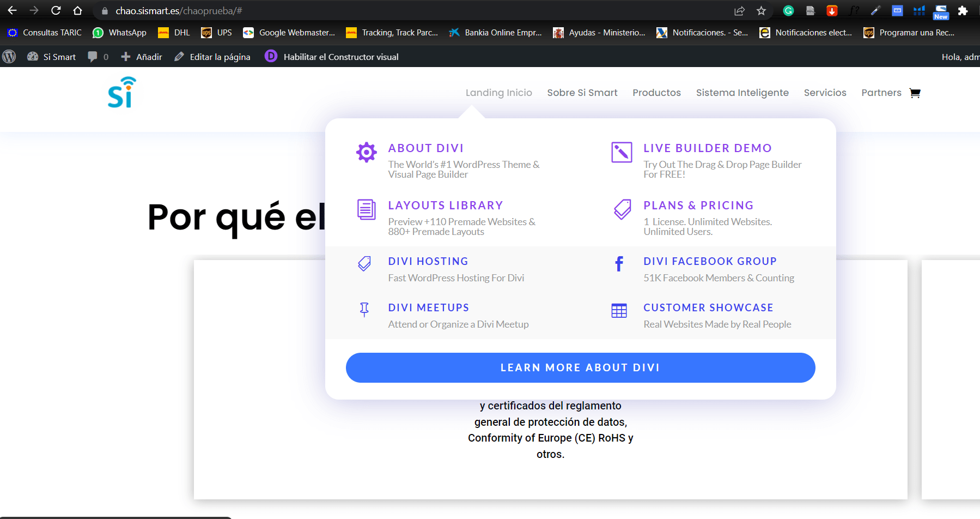The height and width of the screenshot is (519, 980).
Task: Click 'Por qué el' heading text
Action: coord(237,218)
